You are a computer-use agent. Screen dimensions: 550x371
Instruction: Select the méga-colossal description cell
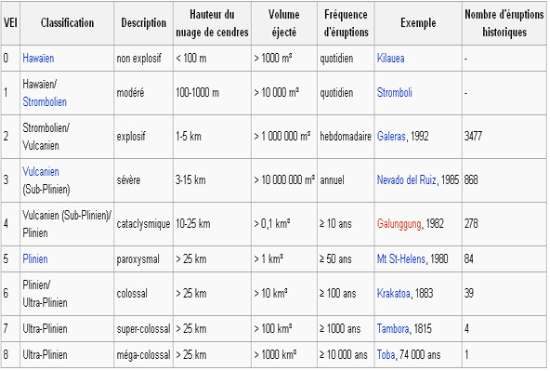pos(143,355)
